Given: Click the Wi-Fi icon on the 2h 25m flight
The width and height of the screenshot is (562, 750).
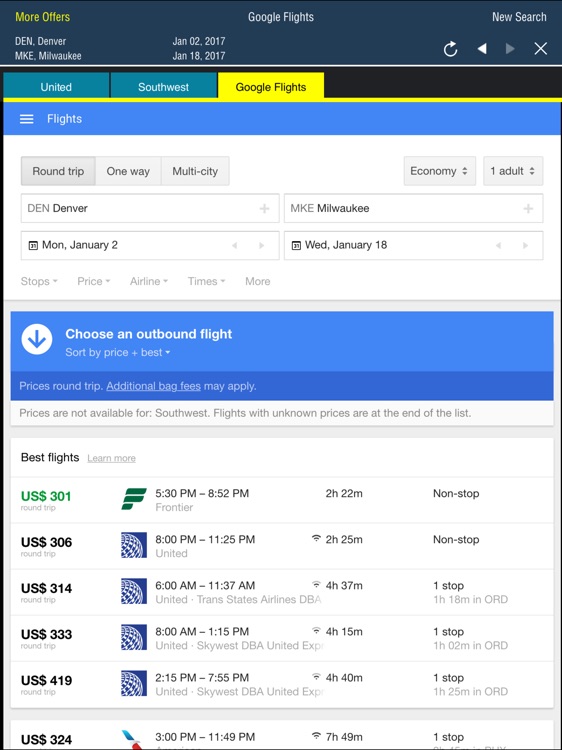Looking at the screenshot, I should (316, 539).
